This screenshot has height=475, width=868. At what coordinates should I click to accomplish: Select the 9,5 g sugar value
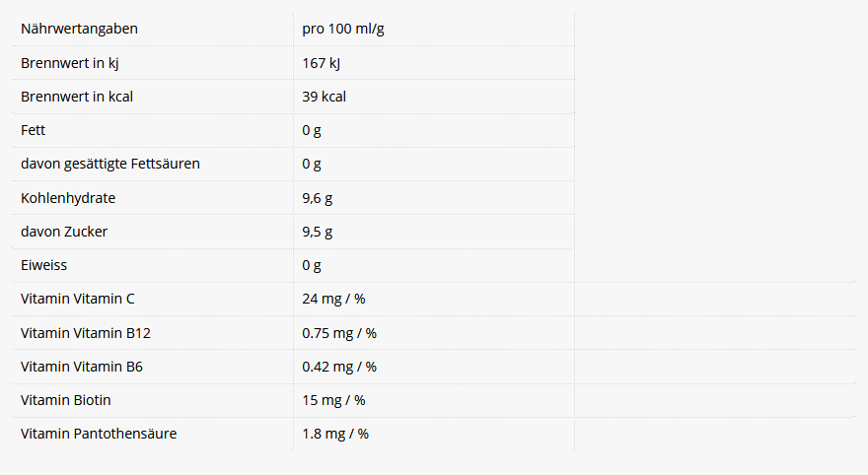click(317, 232)
